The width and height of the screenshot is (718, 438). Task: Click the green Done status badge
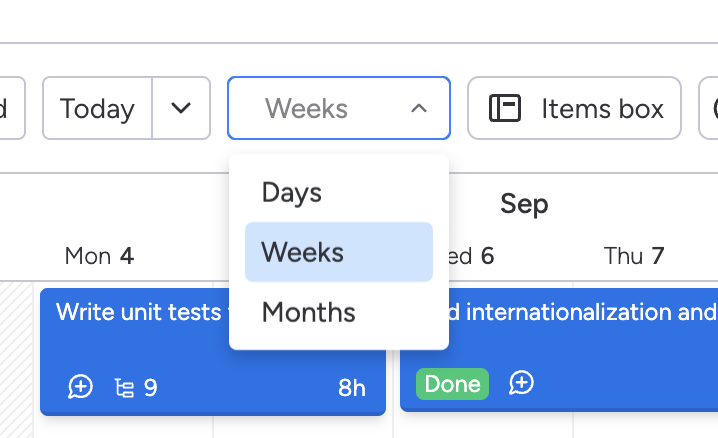[452, 383]
